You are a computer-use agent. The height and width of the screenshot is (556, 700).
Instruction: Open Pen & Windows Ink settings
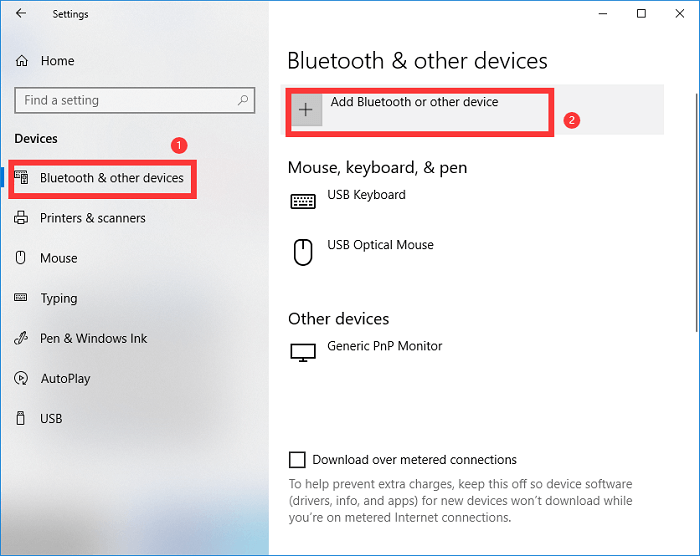(x=93, y=338)
